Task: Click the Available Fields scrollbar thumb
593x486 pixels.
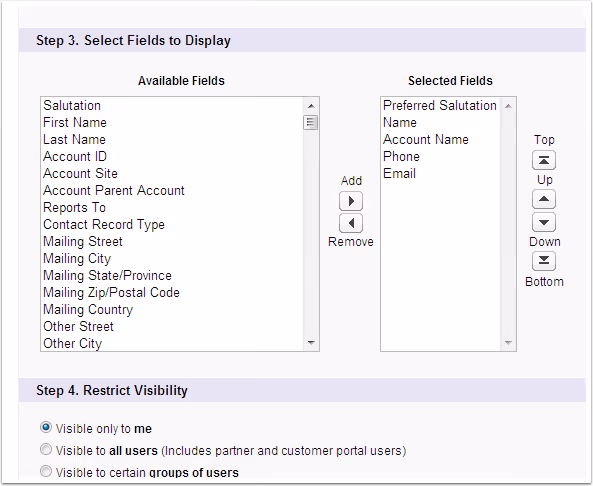Action: pyautogui.click(x=311, y=123)
